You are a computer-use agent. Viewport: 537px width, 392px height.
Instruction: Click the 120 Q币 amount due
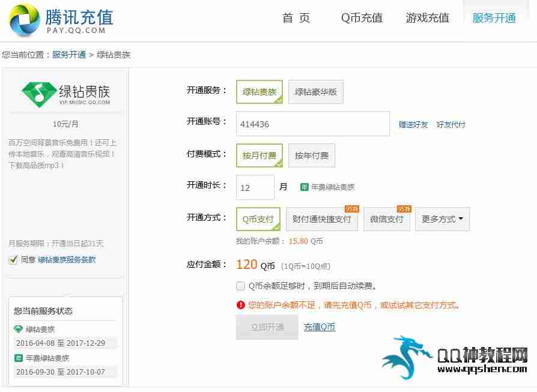pos(255,265)
